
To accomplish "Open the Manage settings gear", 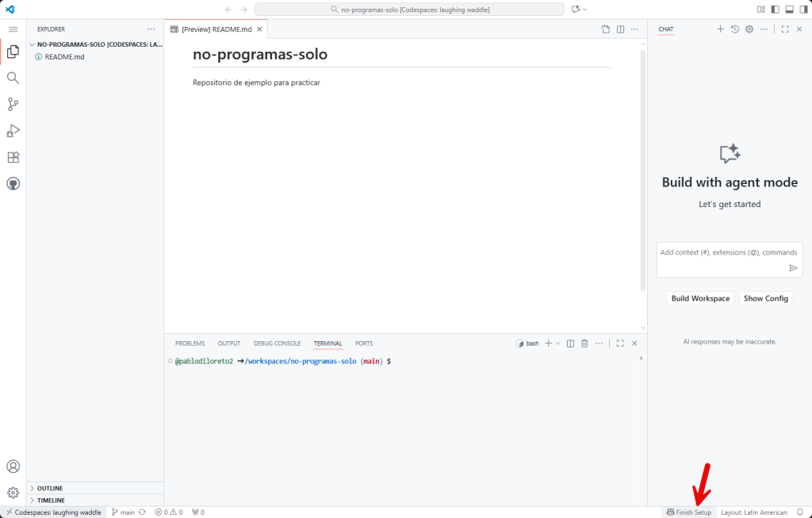I will tap(13, 493).
